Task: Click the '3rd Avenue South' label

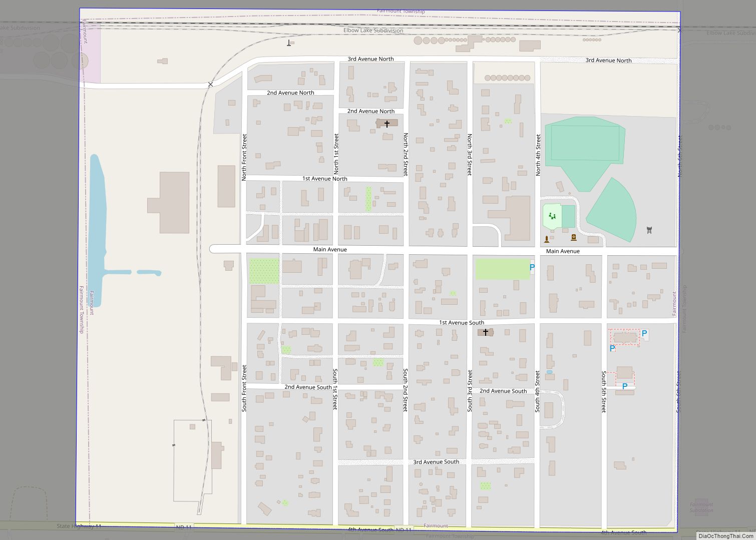Action: [x=436, y=462]
